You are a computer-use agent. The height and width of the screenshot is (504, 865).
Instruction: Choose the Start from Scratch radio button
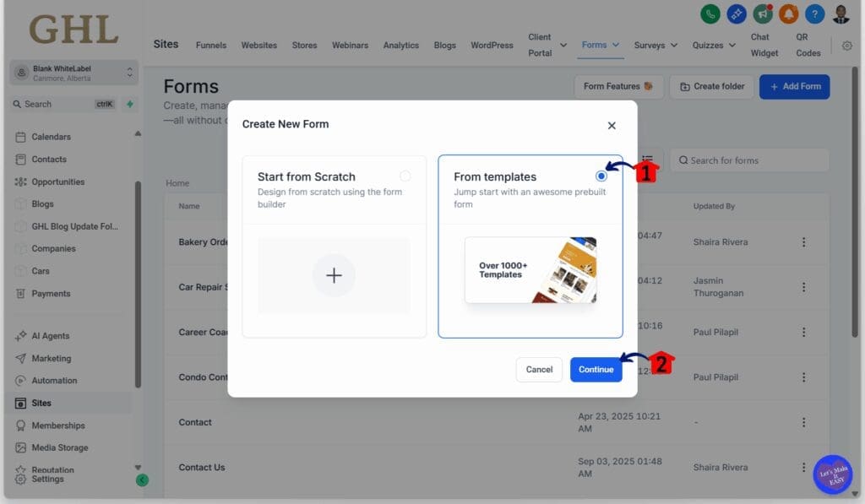pyautogui.click(x=405, y=176)
